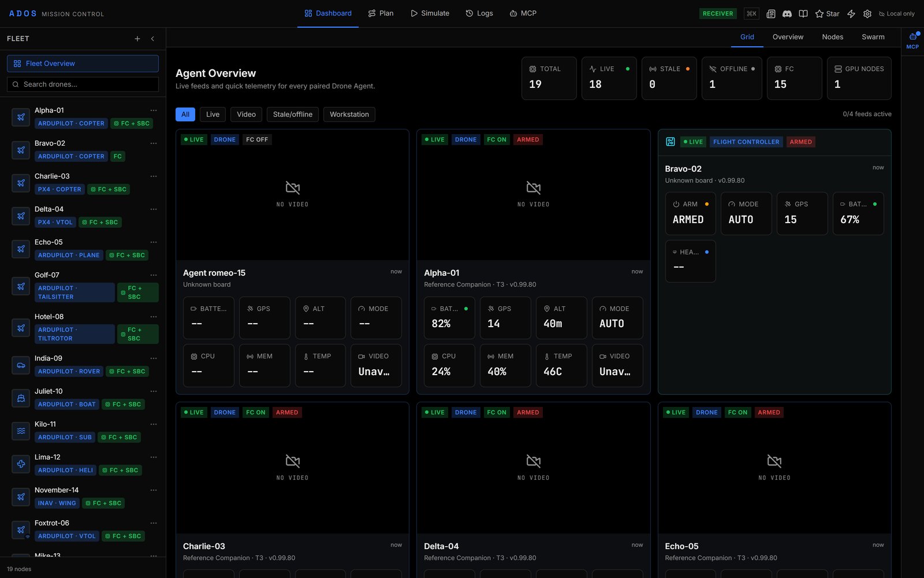Select the Stale/offline filter chip
The width and height of the screenshot is (924, 578).
click(293, 114)
